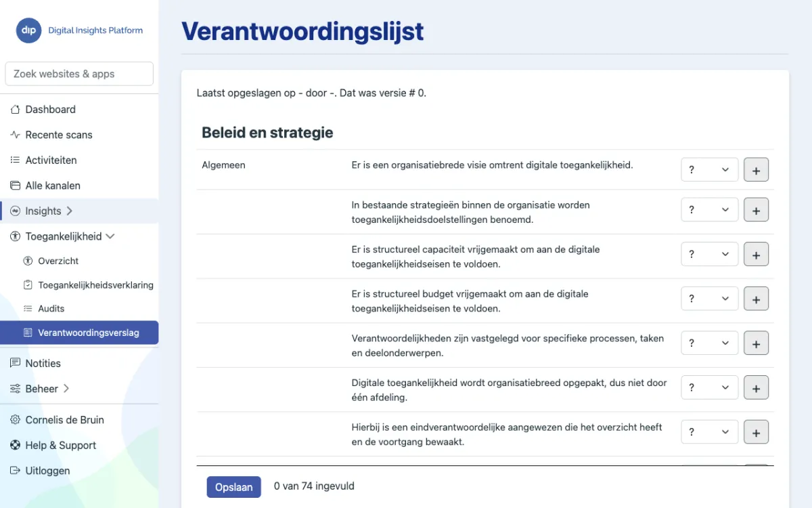Click the Laatst opgeslagen version text
The height and width of the screenshot is (508, 812).
point(311,93)
